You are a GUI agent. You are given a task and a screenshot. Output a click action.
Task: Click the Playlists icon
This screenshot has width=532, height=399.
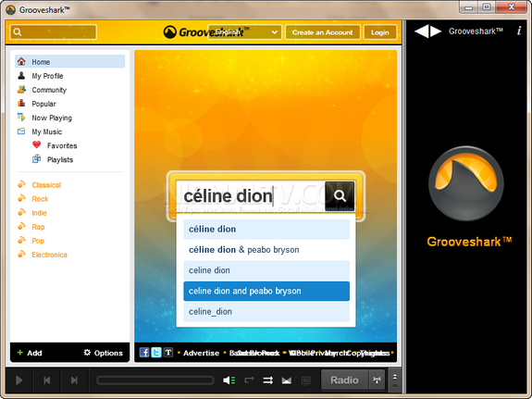(x=37, y=159)
